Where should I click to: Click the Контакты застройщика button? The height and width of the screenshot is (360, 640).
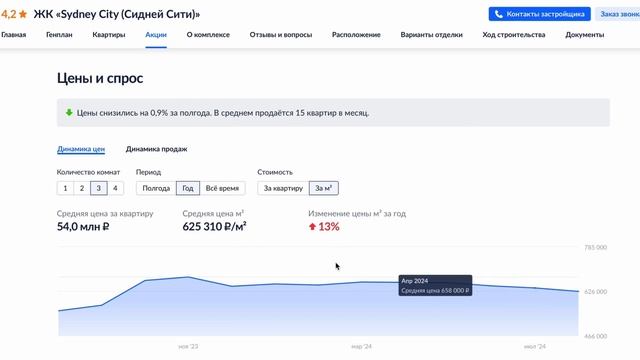[540, 14]
